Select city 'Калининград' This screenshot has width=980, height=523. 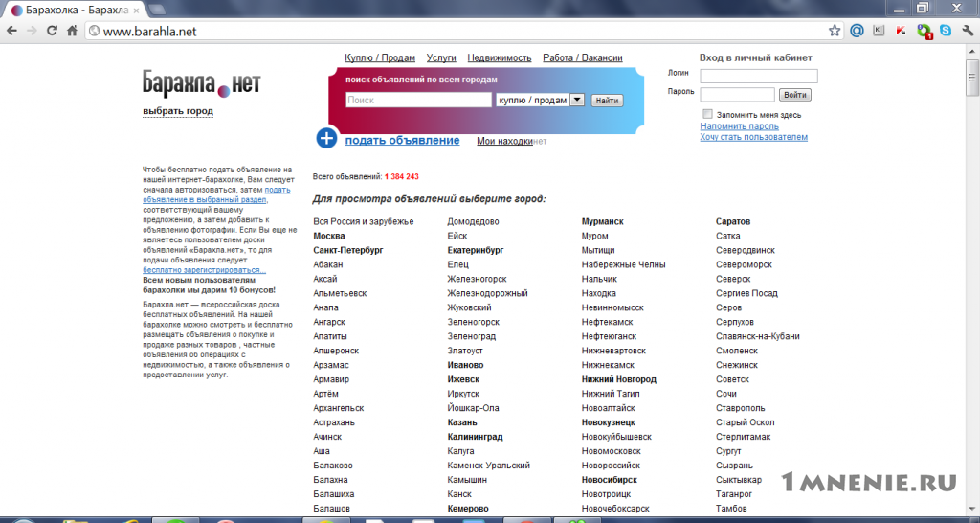475,437
